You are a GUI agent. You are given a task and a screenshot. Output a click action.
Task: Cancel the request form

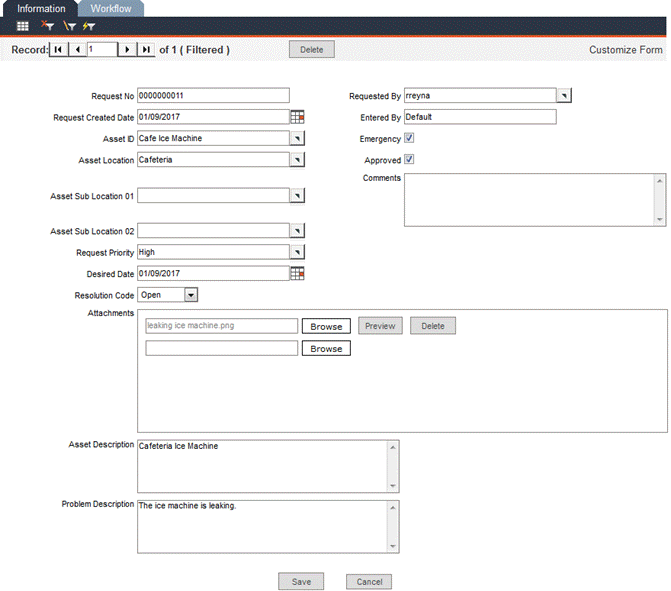pyautogui.click(x=369, y=582)
